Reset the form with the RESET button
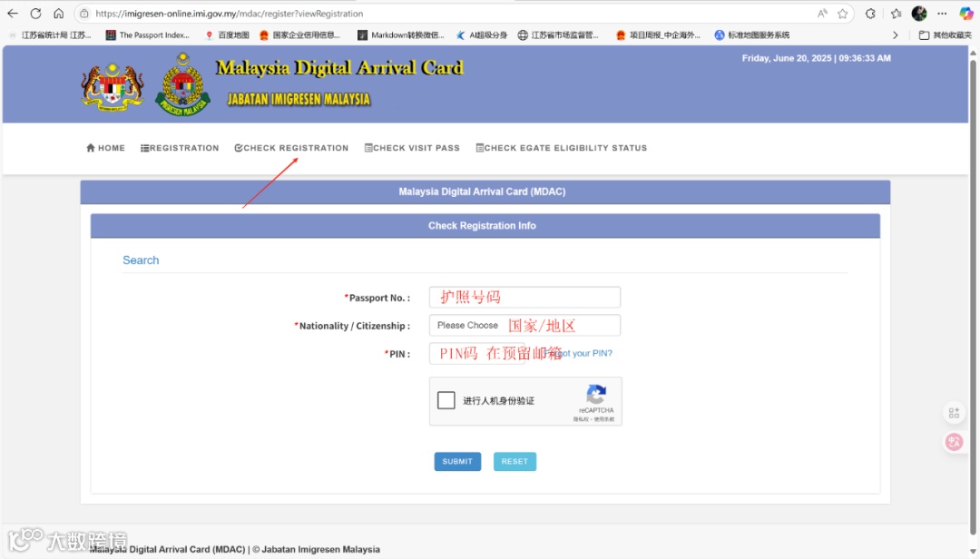This screenshot has width=980, height=559. pos(515,462)
